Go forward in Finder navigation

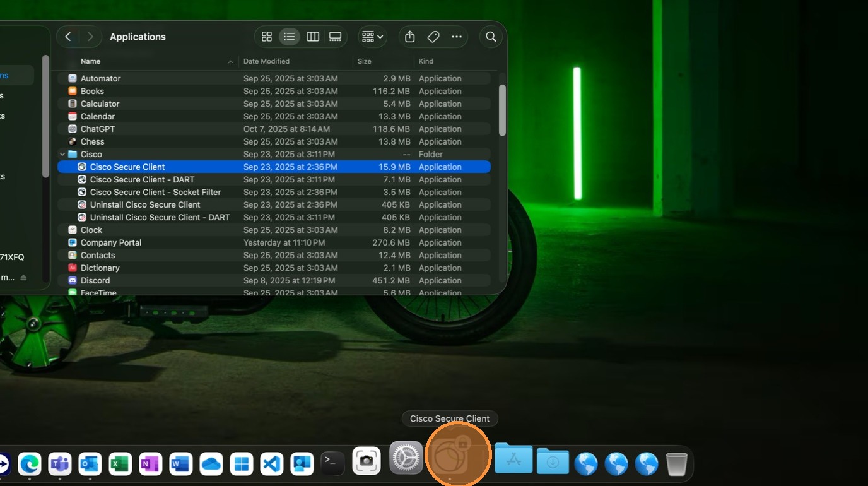(x=90, y=37)
